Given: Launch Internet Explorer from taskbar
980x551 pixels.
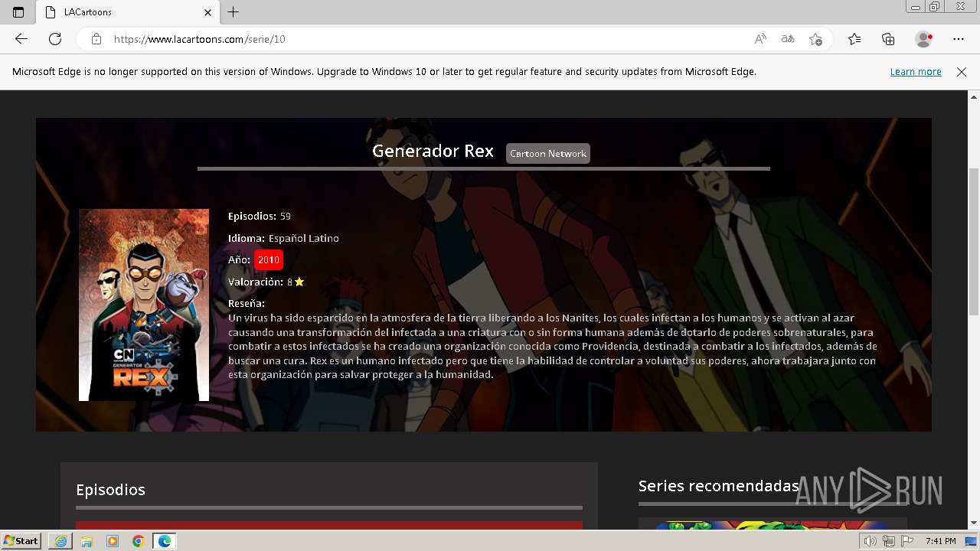Looking at the screenshot, I should (x=60, y=541).
